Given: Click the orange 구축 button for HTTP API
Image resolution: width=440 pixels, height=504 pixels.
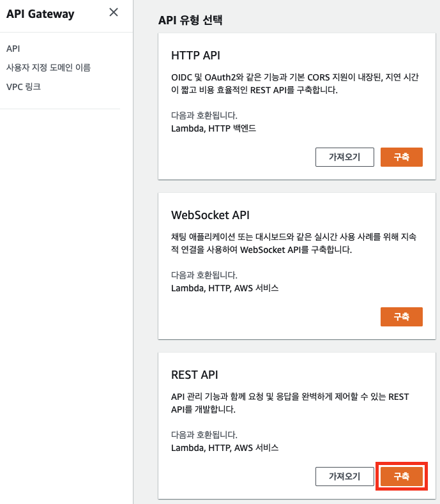Looking at the screenshot, I should point(402,157).
